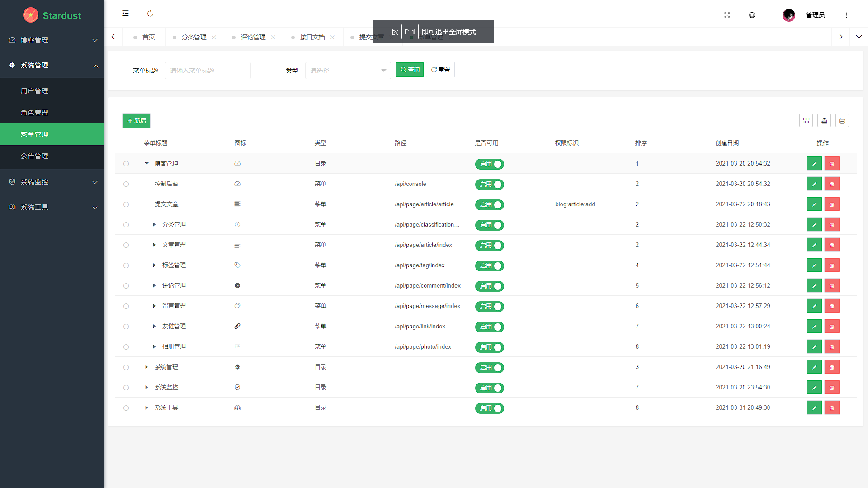This screenshot has width=868, height=488.
Task: Open 用户管理 in the sidebar
Action: (x=52, y=91)
